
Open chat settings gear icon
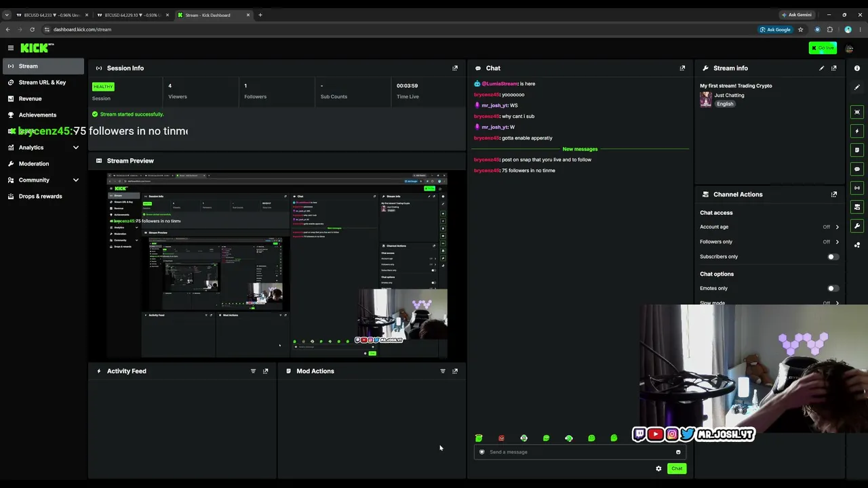(658, 468)
